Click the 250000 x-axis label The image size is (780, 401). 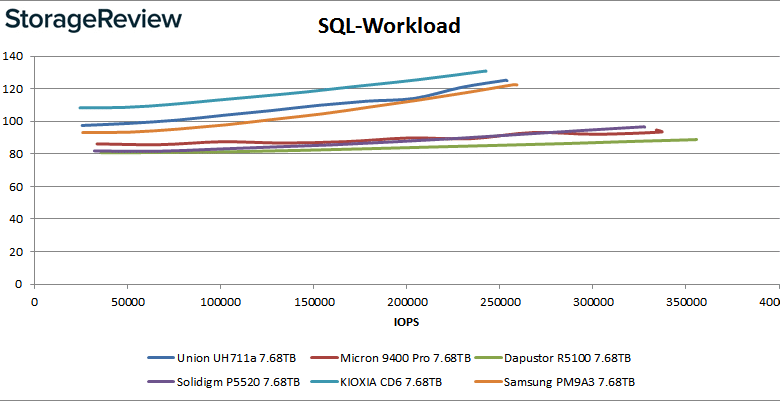(x=499, y=302)
